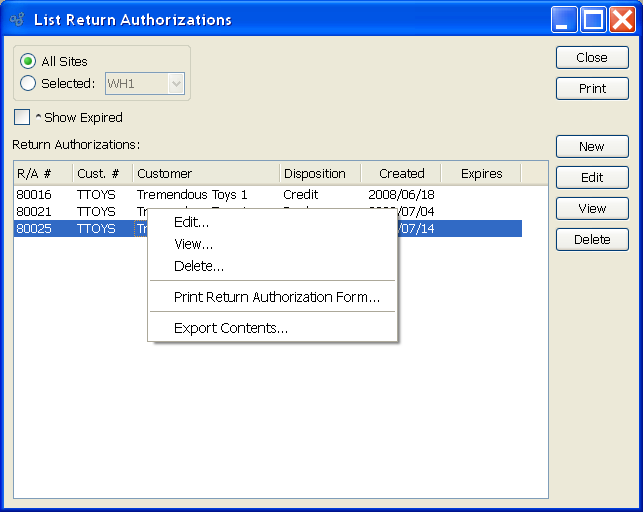This screenshot has height=512, width=643.
Task: Click the Print button on the right
Action: (x=592, y=89)
